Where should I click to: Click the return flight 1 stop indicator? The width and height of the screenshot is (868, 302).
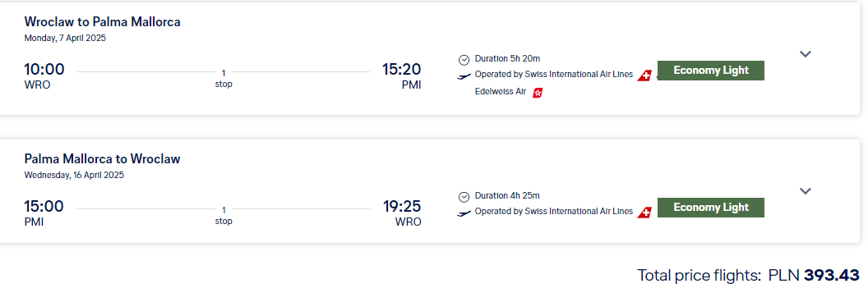pyautogui.click(x=224, y=216)
